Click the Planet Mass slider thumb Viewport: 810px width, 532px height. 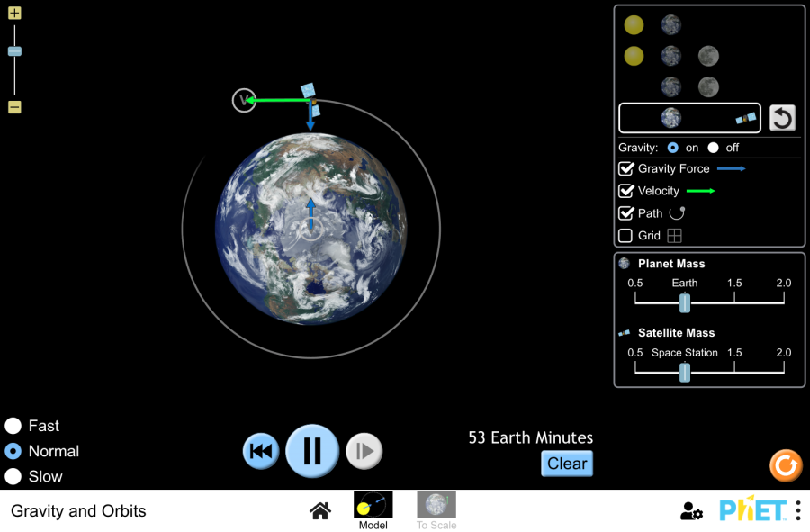pyautogui.click(x=685, y=303)
